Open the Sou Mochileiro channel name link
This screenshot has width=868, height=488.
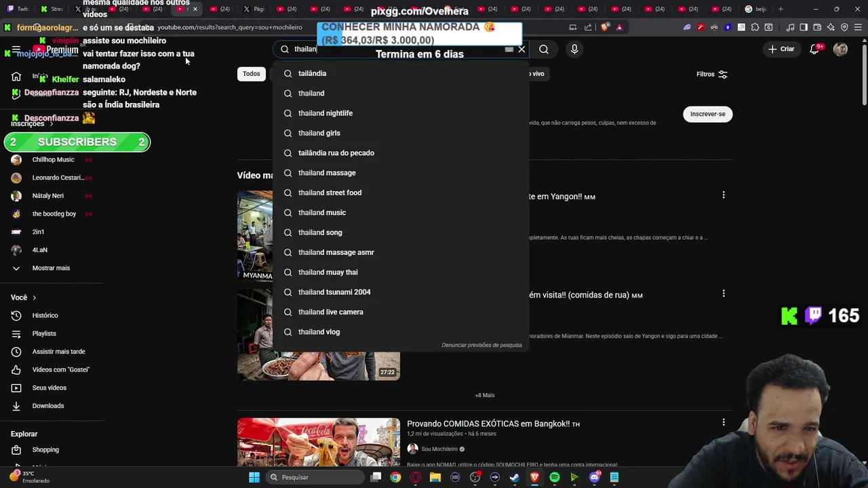(439, 449)
